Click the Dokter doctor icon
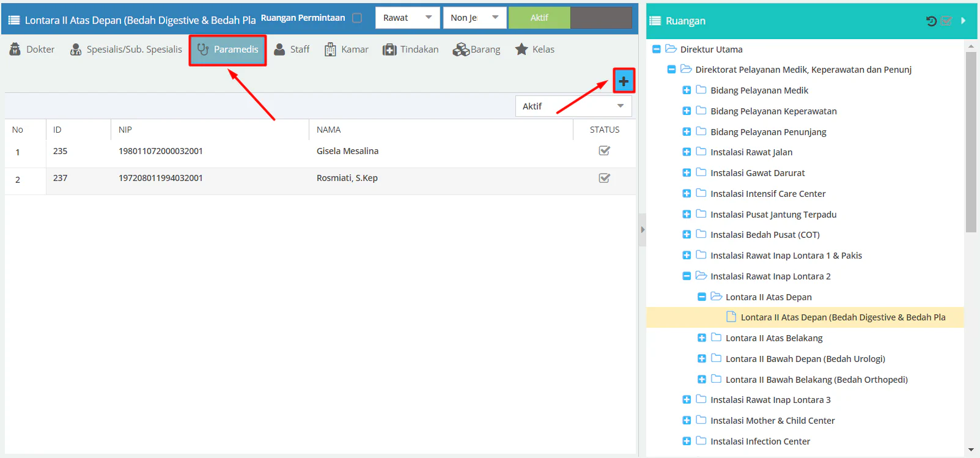The height and width of the screenshot is (458, 980). 15,50
